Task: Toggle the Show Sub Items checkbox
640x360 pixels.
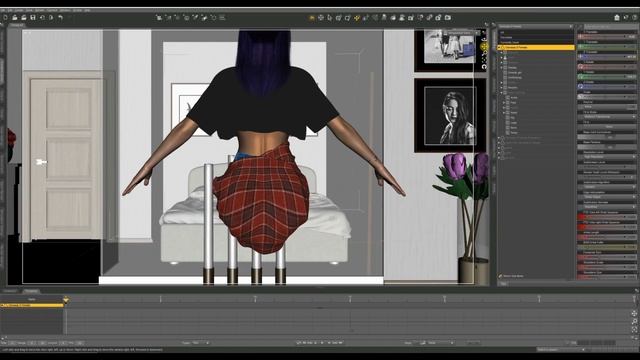Action: [x=501, y=276]
